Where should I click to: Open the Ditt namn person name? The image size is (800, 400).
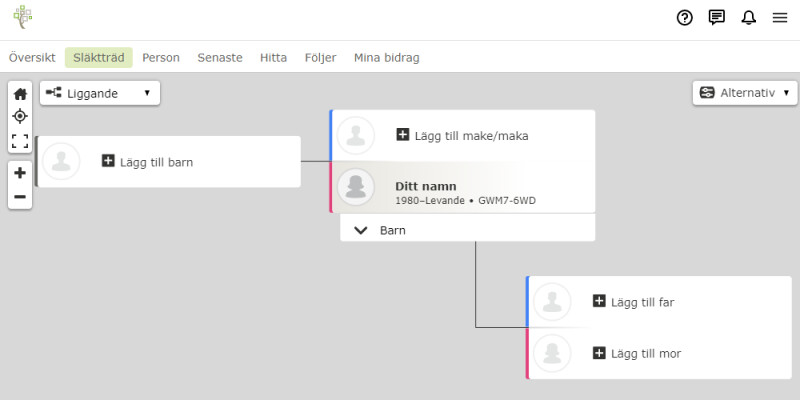426,186
